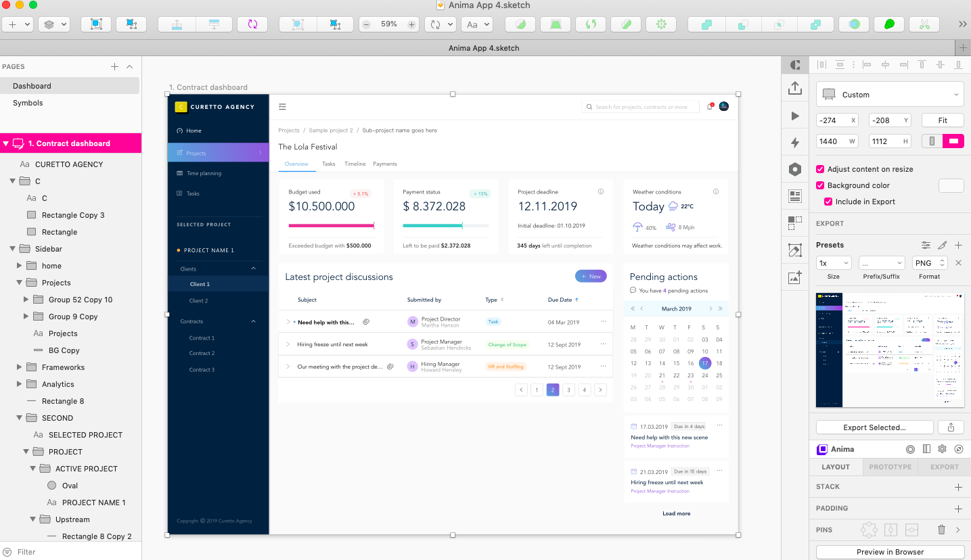Remove the export preset with X
Viewport: 971px width, 560px height.
coord(958,263)
